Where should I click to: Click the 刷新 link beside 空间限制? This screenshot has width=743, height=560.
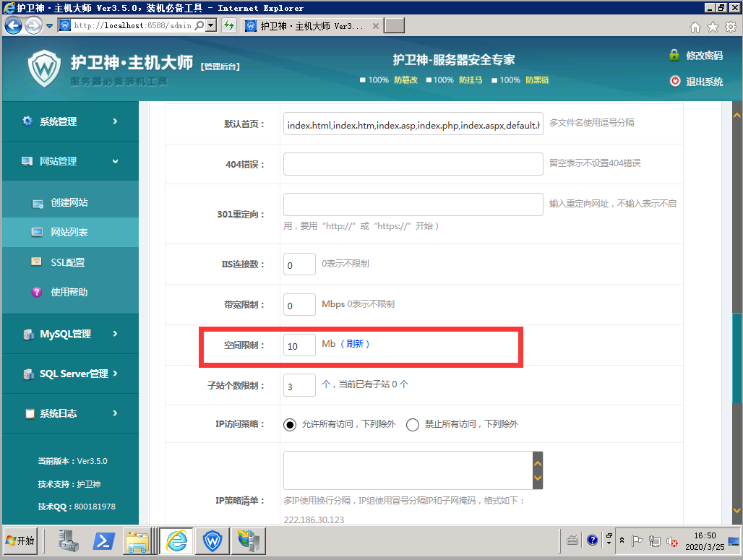click(x=354, y=344)
